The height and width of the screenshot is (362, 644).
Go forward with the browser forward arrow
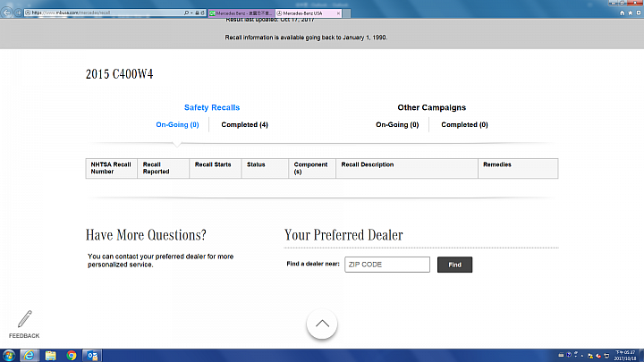(18, 13)
